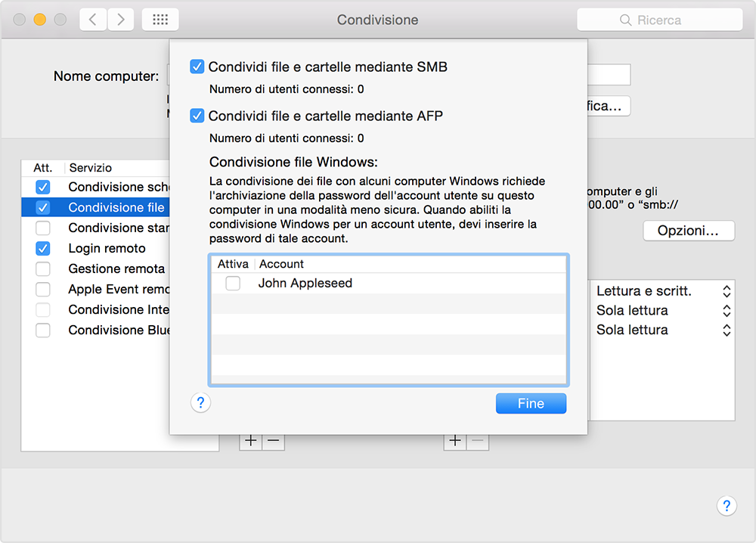The height and width of the screenshot is (543, 756).
Task: Show all preferences grid icon
Action: point(160,20)
